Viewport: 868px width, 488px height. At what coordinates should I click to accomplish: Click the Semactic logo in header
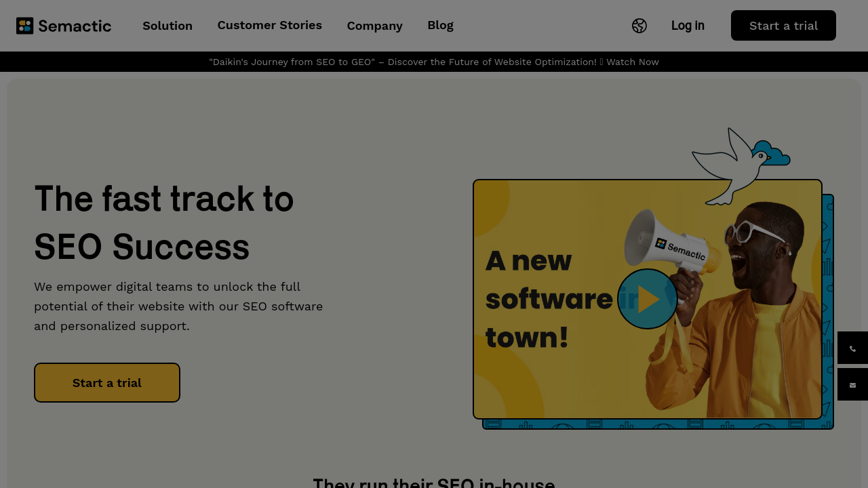64,26
